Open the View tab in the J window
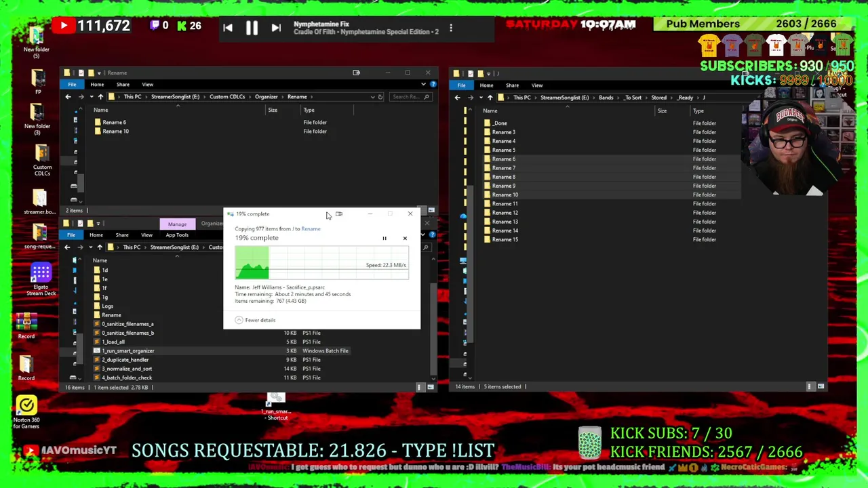Screen dimensions: 868x488 537,85
